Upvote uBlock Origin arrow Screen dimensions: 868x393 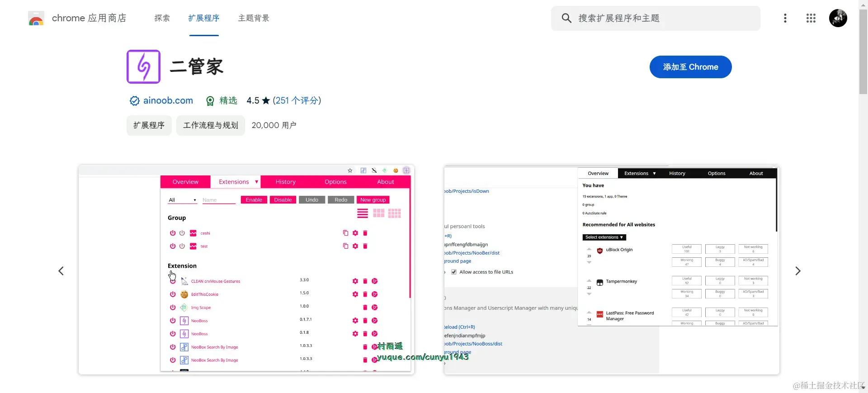589,249
